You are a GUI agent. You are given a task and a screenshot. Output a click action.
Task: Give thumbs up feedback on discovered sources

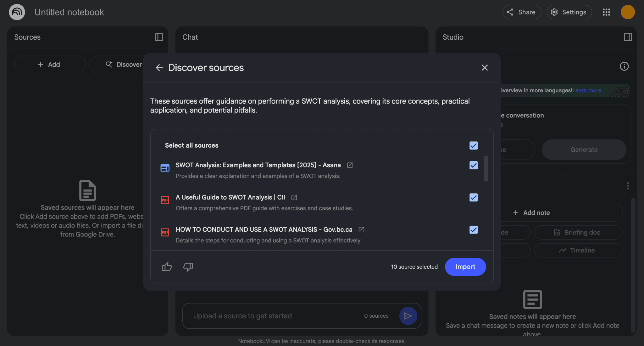click(x=167, y=267)
